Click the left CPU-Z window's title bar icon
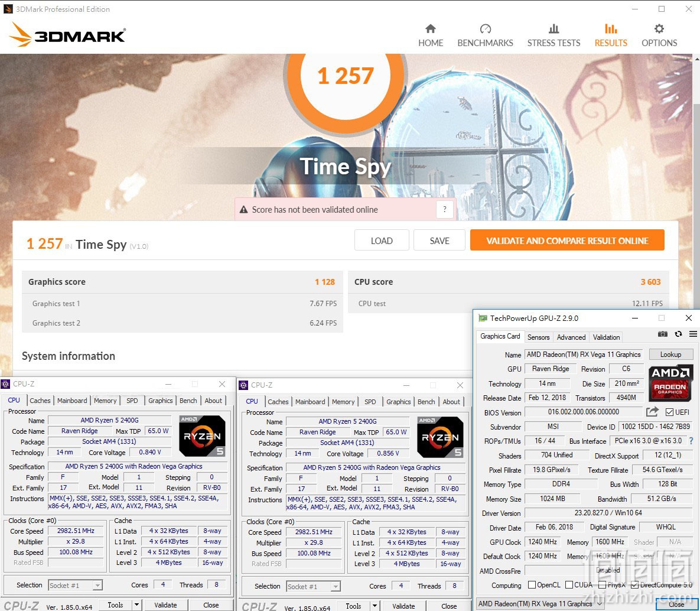Screen dimensions: 700x611 [5, 384]
